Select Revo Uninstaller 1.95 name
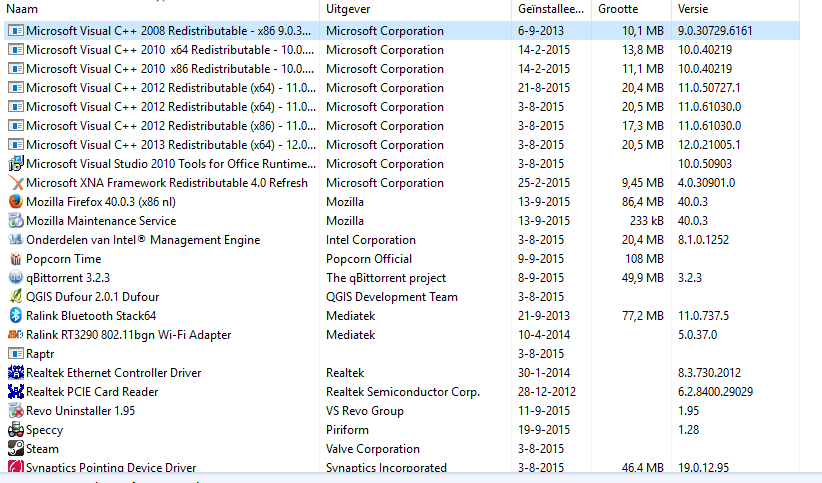This screenshot has width=822, height=483. pos(80,411)
